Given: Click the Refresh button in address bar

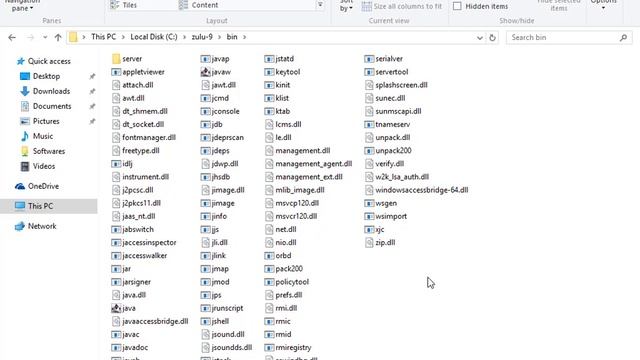Looking at the screenshot, I should pyautogui.click(x=493, y=38).
